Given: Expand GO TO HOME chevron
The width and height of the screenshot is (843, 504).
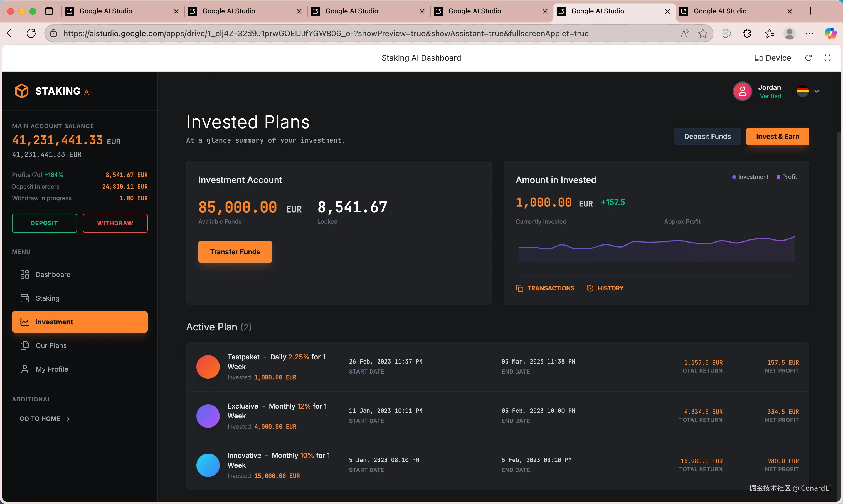Looking at the screenshot, I should click(68, 419).
